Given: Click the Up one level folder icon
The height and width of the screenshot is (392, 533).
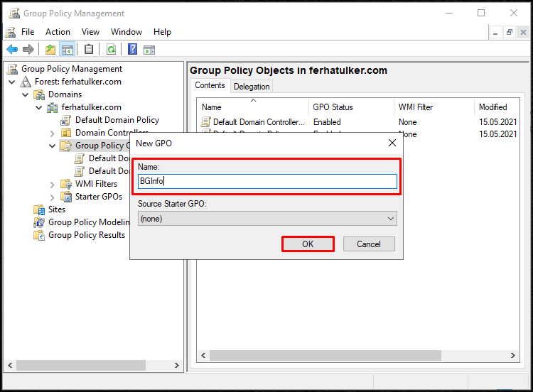Looking at the screenshot, I should (50, 50).
